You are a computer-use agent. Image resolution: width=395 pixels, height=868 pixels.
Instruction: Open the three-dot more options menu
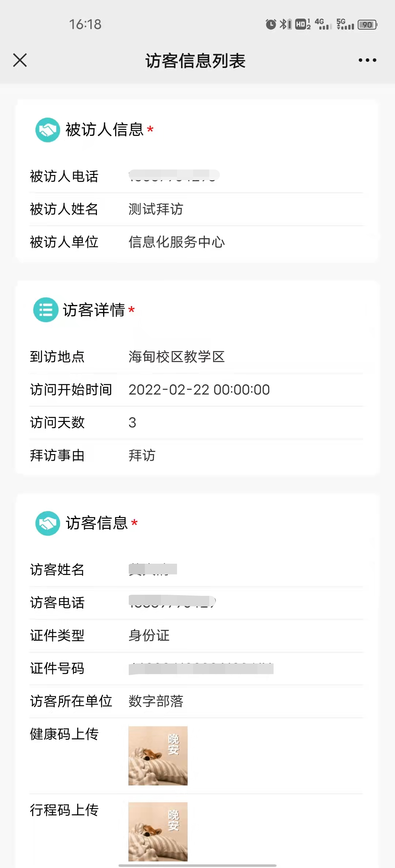[x=367, y=60]
